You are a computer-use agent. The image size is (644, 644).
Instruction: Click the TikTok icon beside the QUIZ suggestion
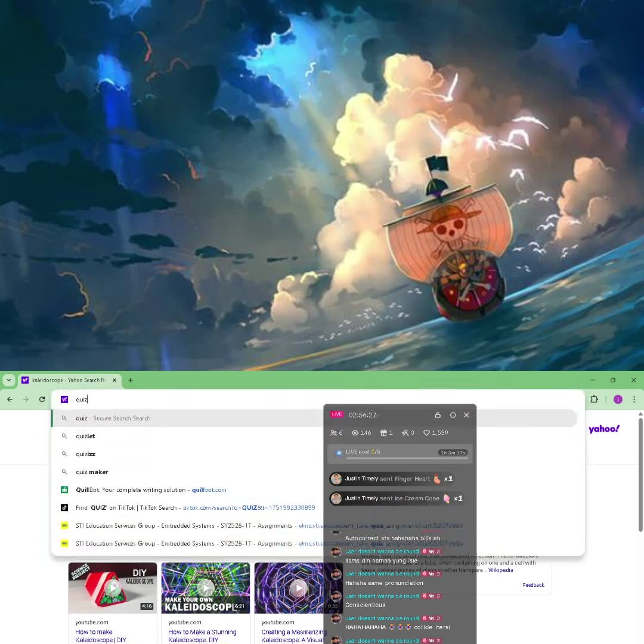point(64,507)
